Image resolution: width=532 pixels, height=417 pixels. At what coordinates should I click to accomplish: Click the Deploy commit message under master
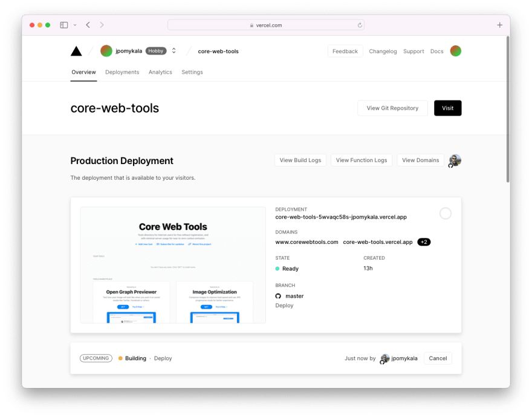click(284, 306)
